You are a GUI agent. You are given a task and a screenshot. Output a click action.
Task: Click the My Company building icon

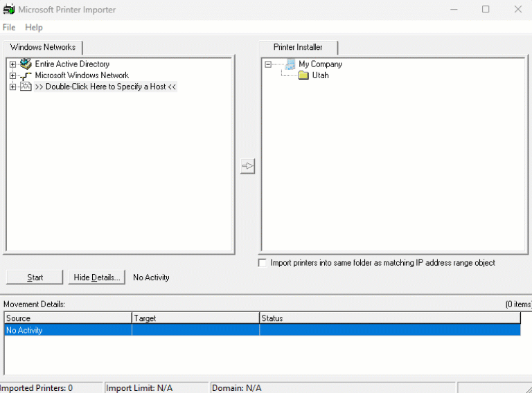(x=290, y=64)
